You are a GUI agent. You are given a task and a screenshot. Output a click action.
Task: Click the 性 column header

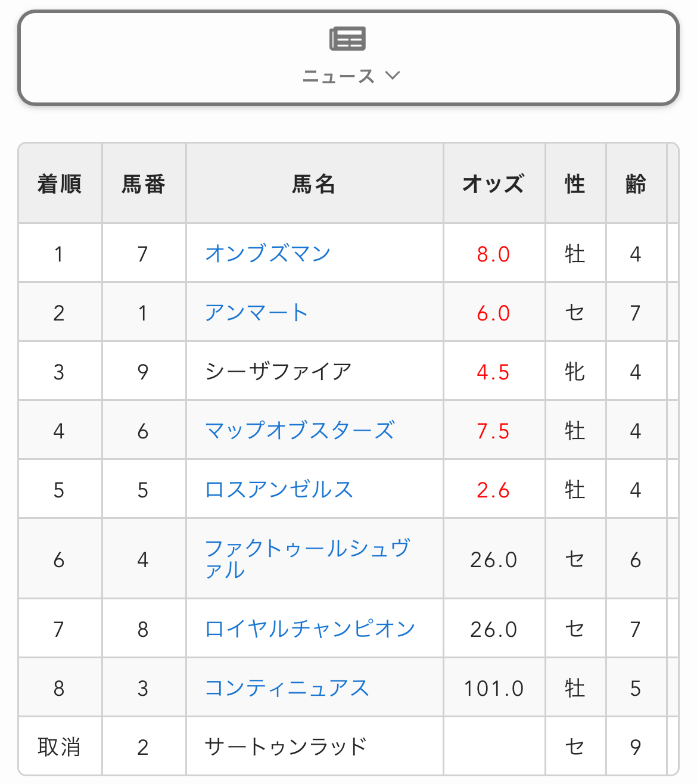click(575, 184)
